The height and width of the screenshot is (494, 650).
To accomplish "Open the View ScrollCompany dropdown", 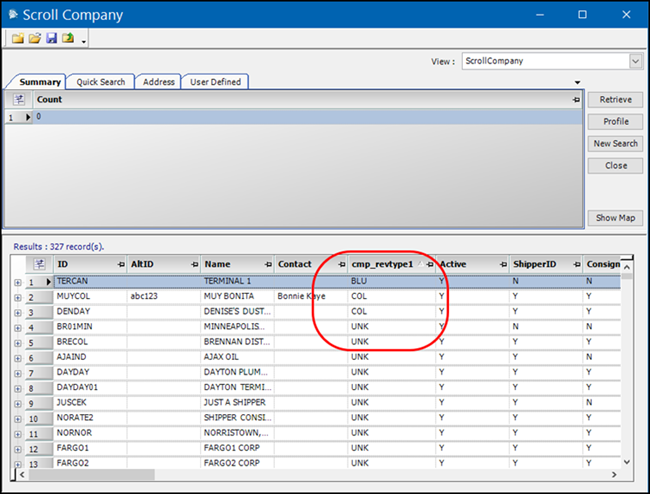I will [x=635, y=61].
